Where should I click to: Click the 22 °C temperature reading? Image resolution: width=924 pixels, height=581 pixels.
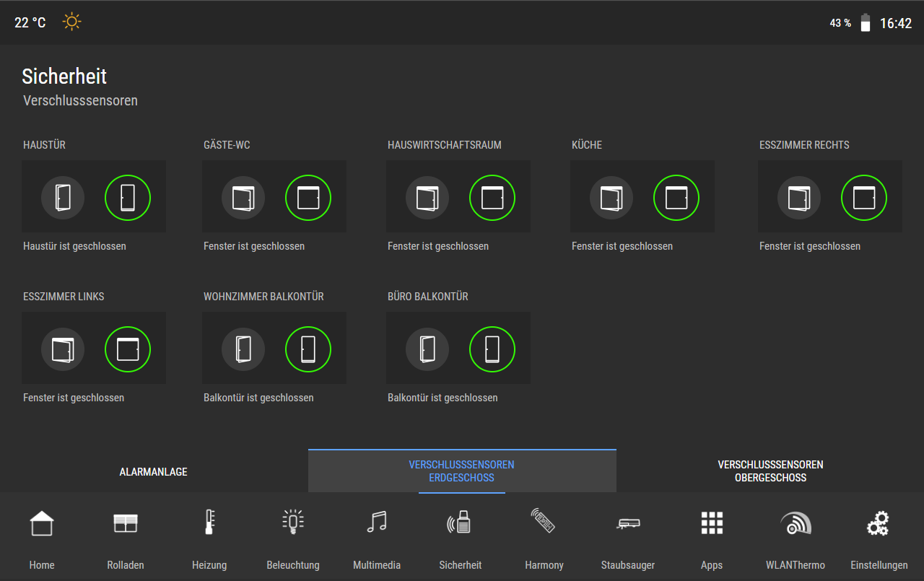click(30, 23)
